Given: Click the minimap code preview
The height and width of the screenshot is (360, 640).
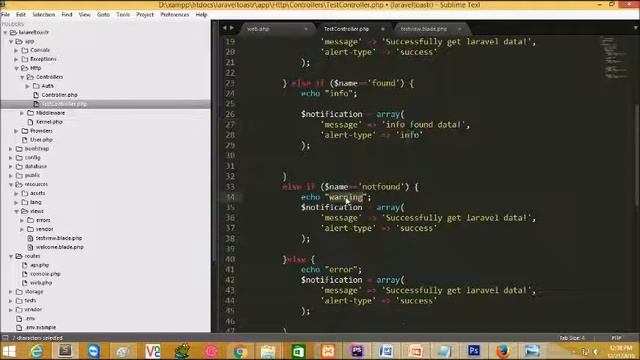Looking at the screenshot, I should pos(614,57).
